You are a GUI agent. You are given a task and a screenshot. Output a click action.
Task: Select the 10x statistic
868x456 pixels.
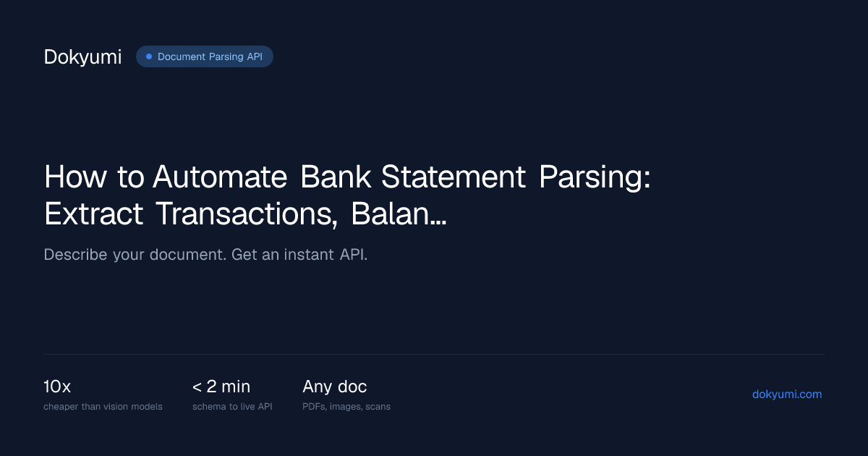57,387
